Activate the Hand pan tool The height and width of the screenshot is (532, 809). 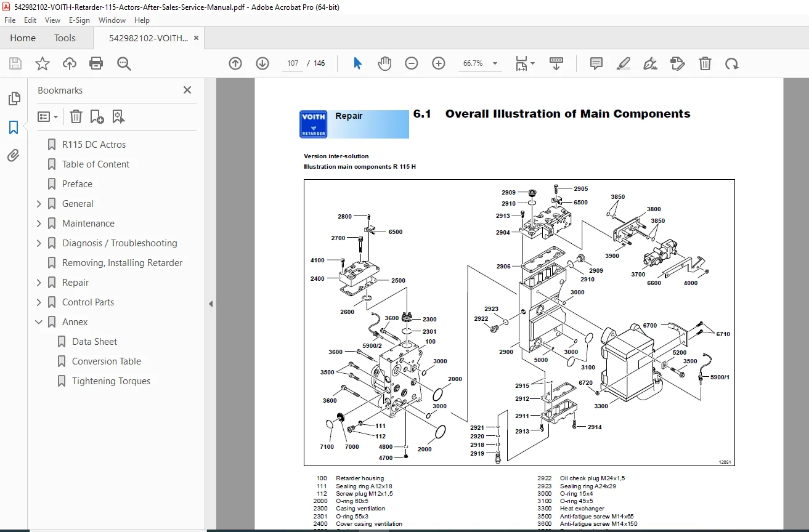[384, 63]
